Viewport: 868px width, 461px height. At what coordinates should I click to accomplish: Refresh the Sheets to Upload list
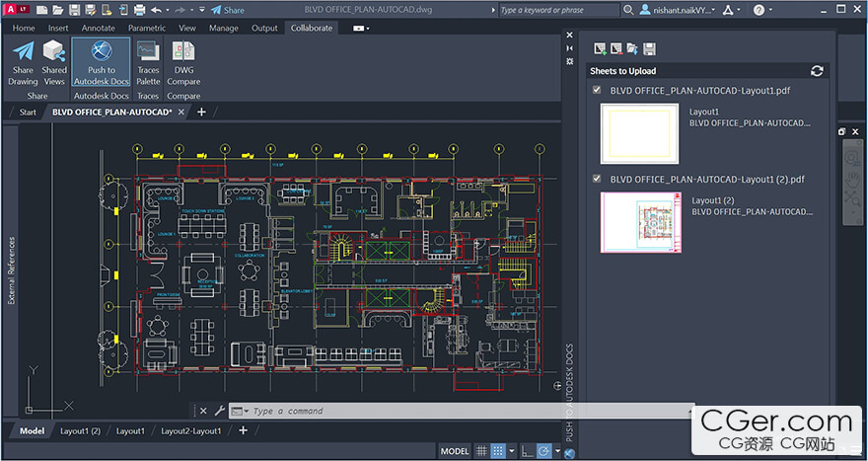coord(817,71)
